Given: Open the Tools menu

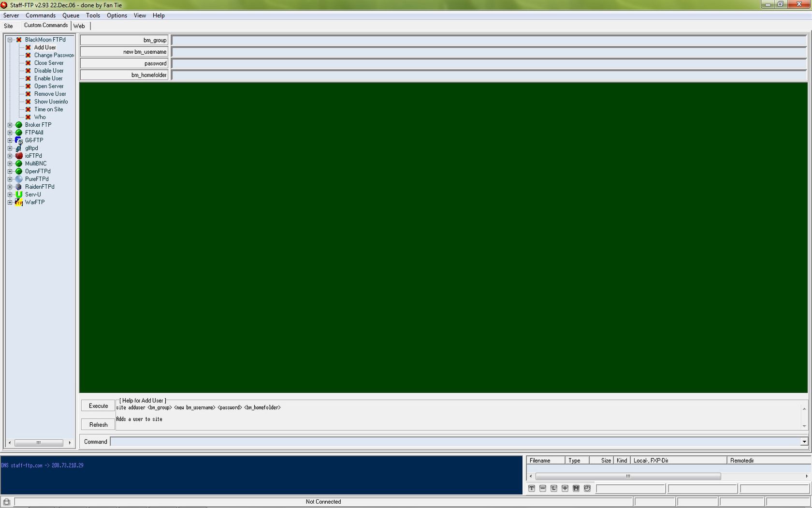Looking at the screenshot, I should pyautogui.click(x=93, y=15).
